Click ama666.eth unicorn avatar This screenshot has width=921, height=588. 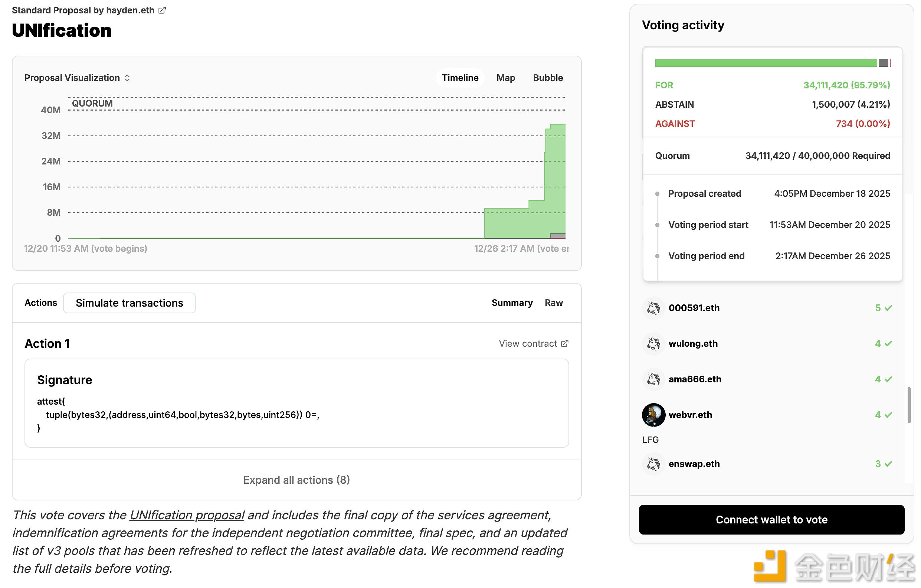653,379
